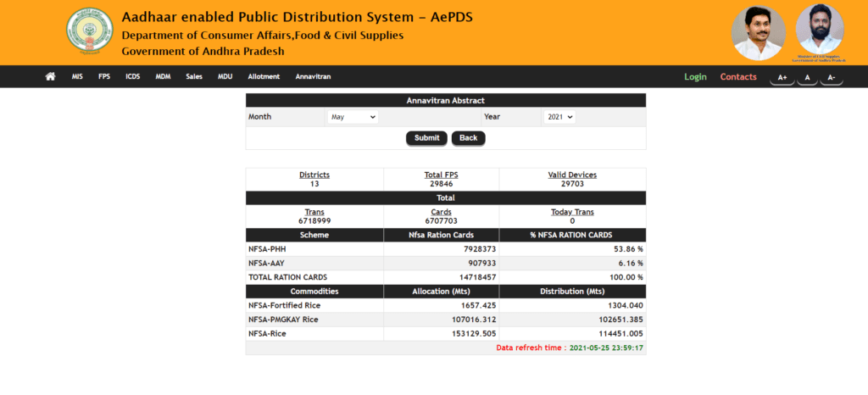Click the Civil Supplies Minister portrait photo

(x=820, y=30)
